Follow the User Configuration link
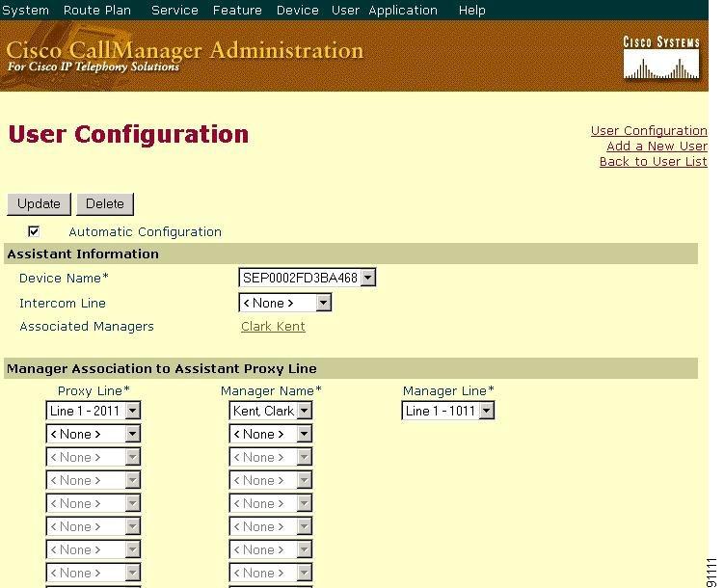Viewport: 724px width, 588px height. coord(649,131)
